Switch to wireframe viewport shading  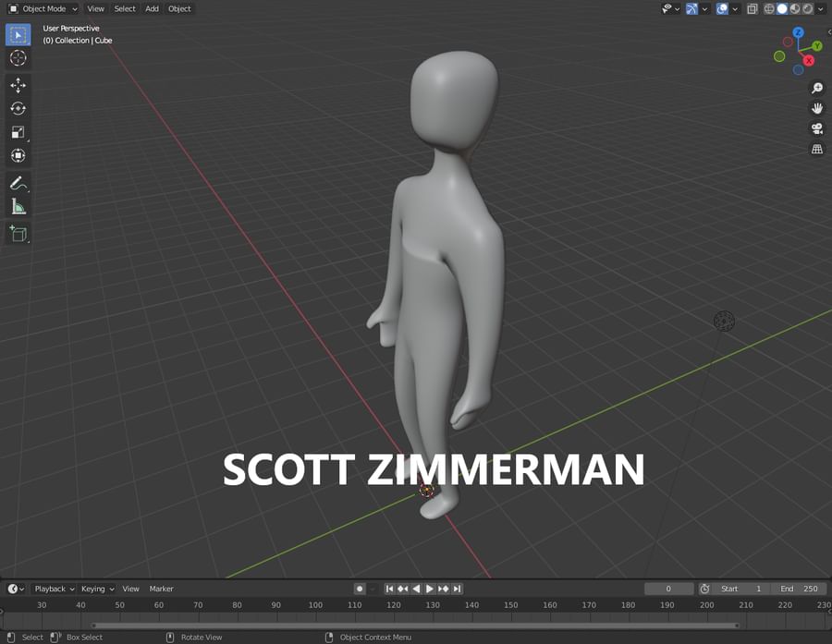pos(769,9)
